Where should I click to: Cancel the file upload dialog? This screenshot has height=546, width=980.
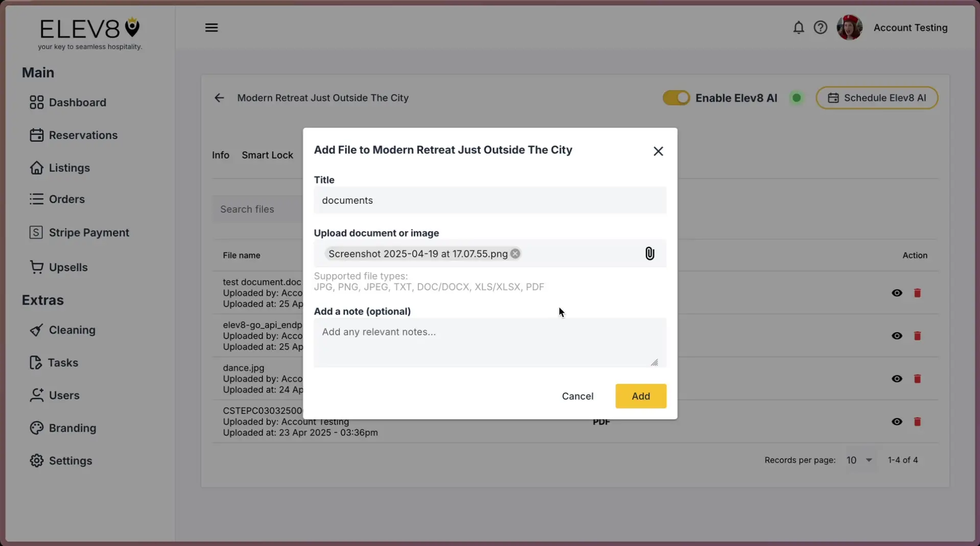(577, 396)
